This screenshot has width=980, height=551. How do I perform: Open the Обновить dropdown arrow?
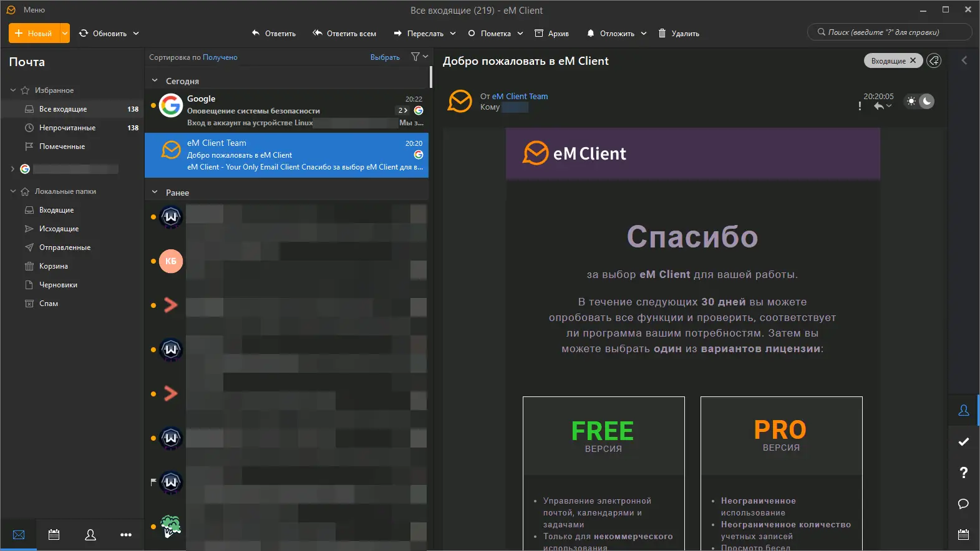click(x=136, y=34)
